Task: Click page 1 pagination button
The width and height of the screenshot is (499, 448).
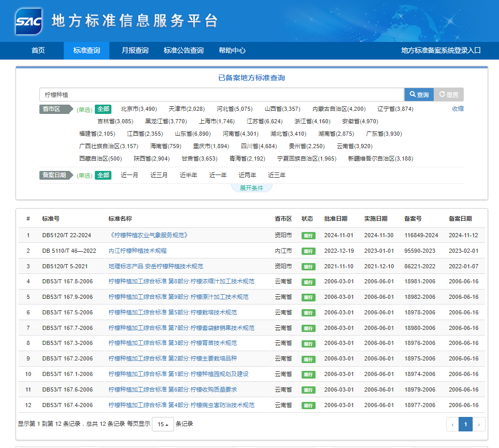Action: pos(465,424)
